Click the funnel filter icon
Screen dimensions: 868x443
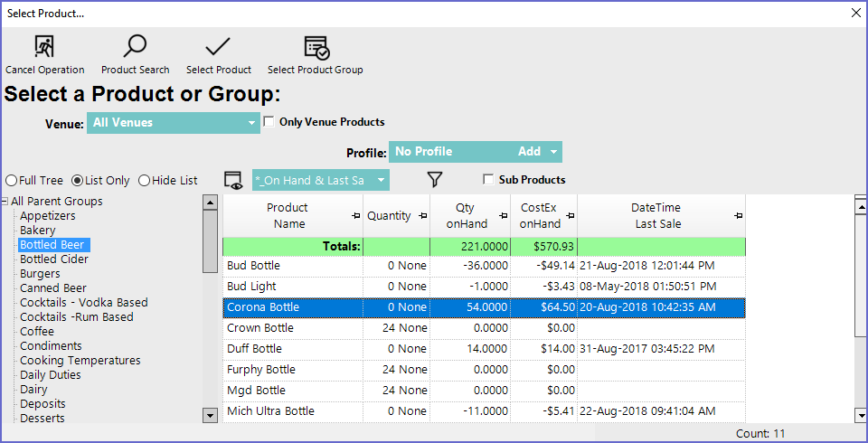[435, 180]
